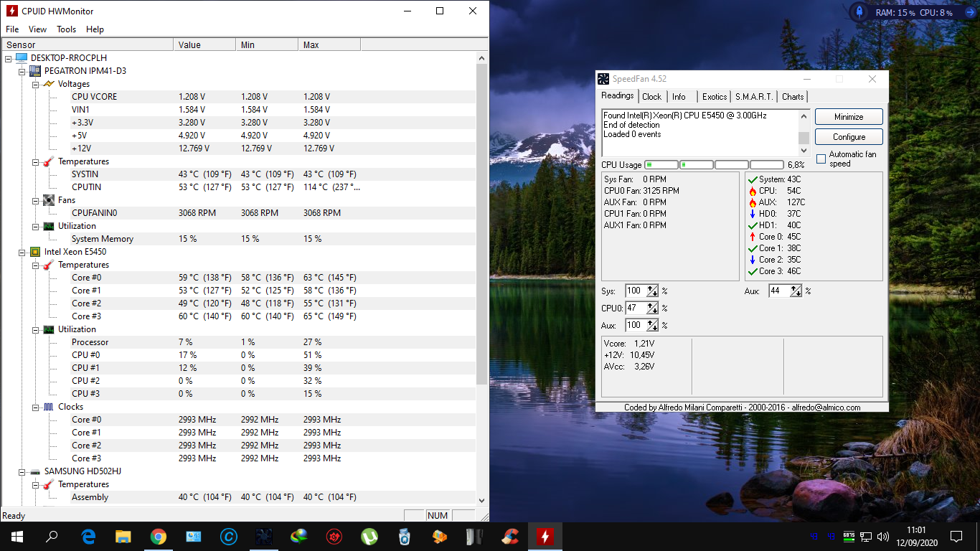Switch to the Clock tab in SpeedFan
Viewport: 980px width, 551px height.
click(x=652, y=97)
